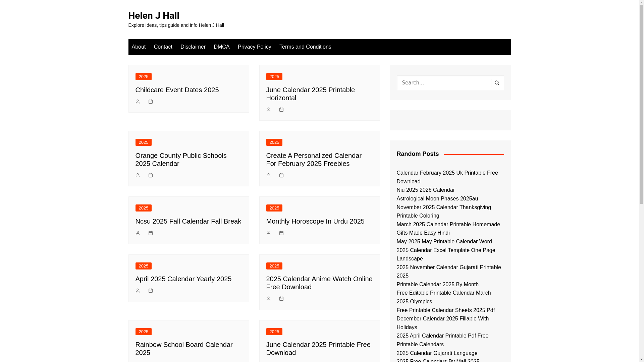Viewport: 644px width, 362px height.
Task: Open Orange County Public Schools 2025 Calendar
Action: tap(181, 160)
